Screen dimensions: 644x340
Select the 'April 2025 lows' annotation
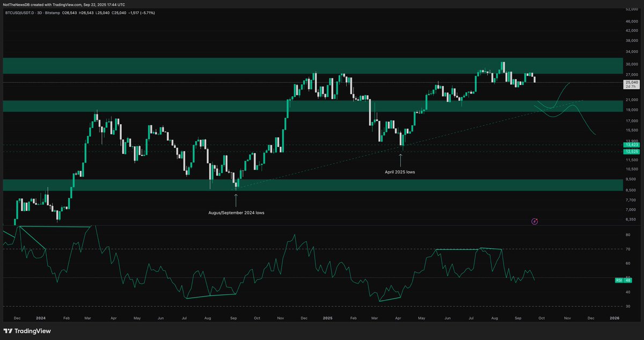(x=400, y=172)
